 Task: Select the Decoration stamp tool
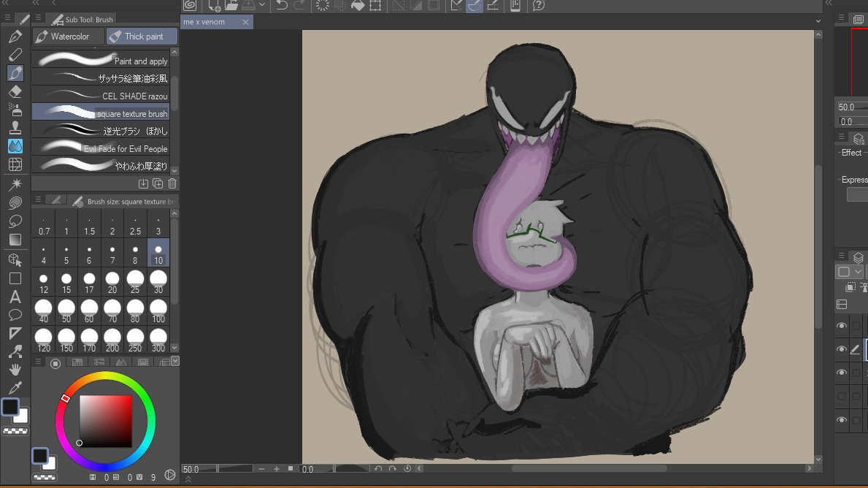tap(15, 128)
